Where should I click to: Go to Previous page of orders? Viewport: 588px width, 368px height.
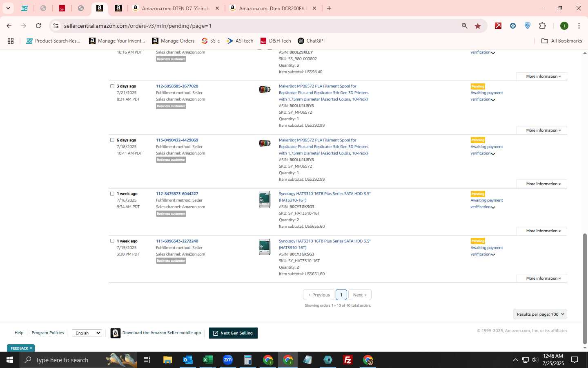point(318,295)
